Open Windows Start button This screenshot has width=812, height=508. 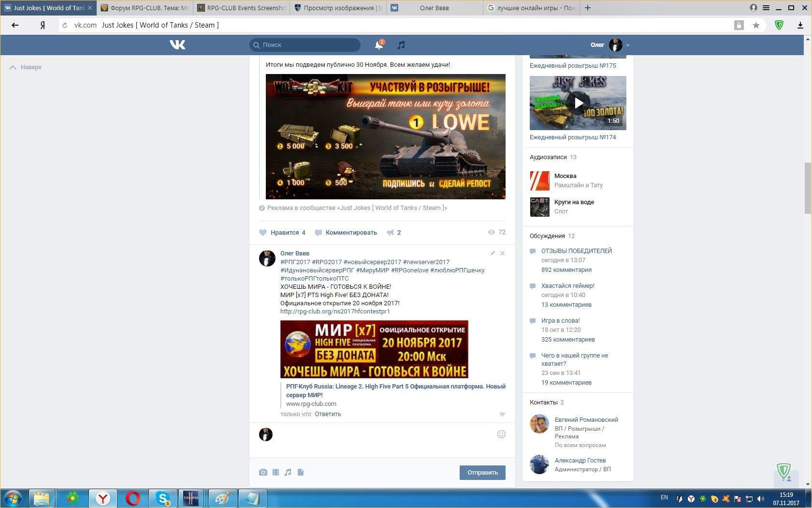[x=13, y=498]
